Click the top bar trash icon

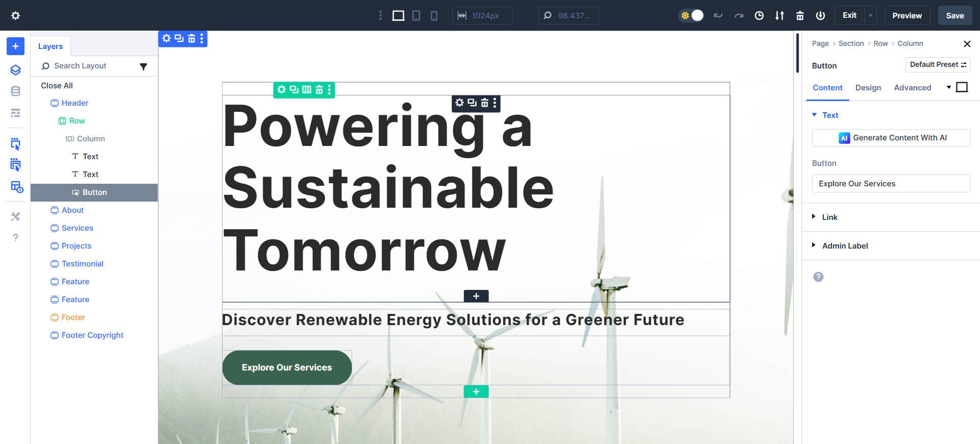(800, 15)
